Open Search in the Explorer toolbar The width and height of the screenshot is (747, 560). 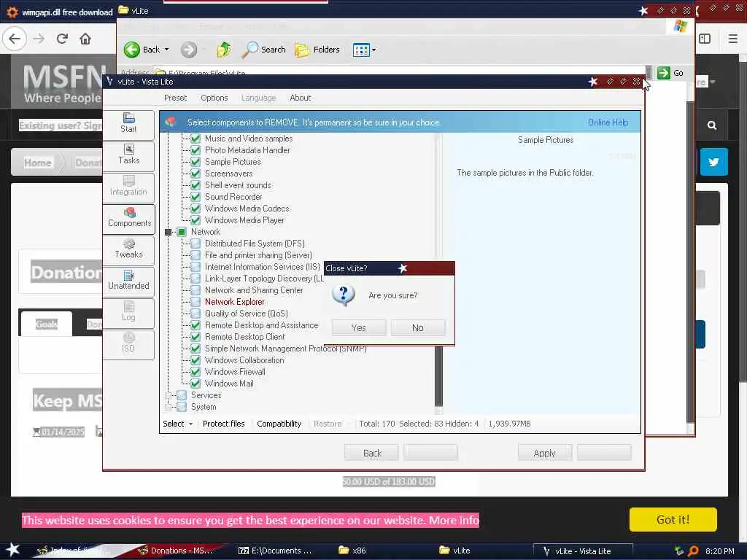263,49
